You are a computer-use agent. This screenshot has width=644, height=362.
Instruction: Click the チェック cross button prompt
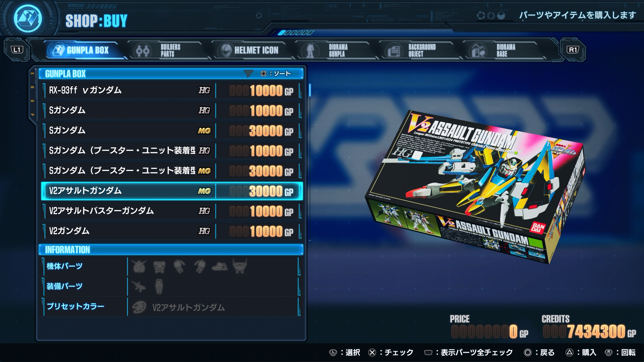point(391,353)
